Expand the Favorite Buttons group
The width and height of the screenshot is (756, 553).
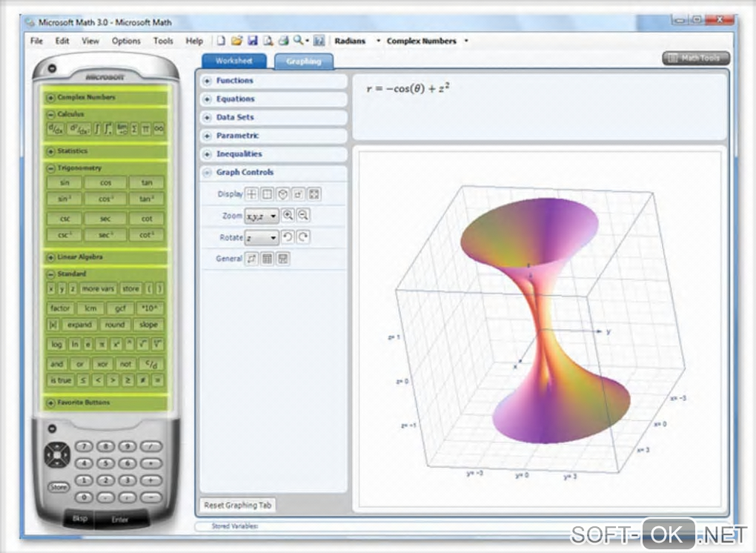coord(50,403)
